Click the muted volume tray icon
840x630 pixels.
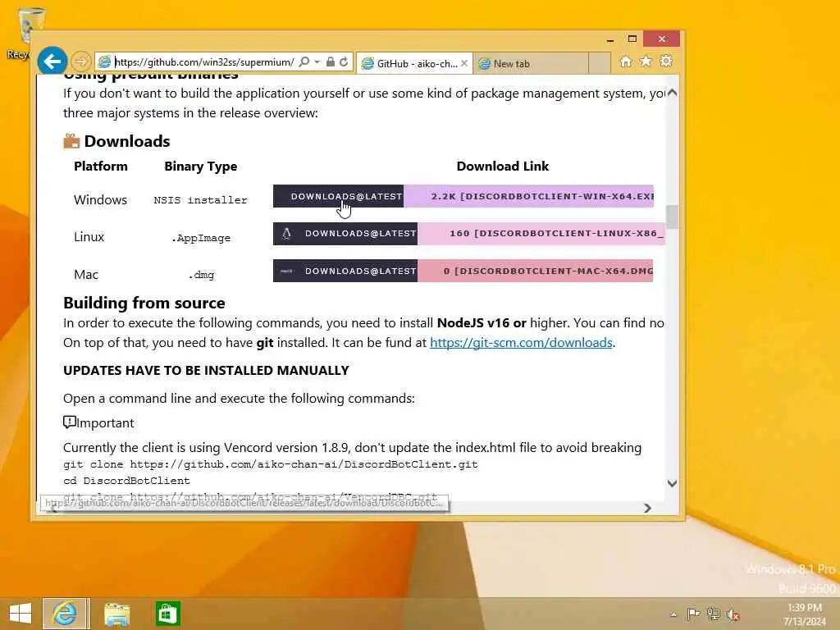[733, 614]
